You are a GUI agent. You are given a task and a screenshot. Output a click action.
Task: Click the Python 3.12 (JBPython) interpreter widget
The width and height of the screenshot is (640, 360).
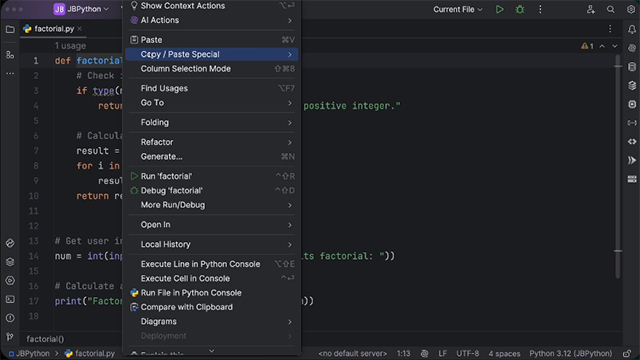(x=571, y=353)
